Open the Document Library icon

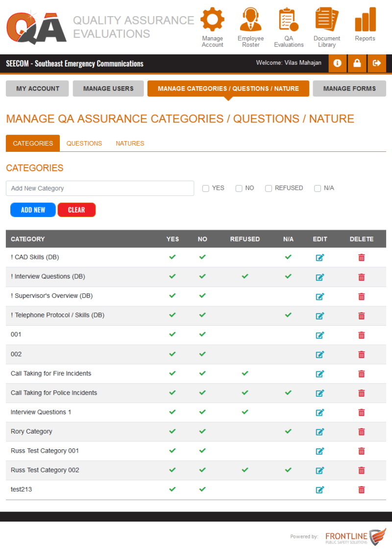[327, 21]
